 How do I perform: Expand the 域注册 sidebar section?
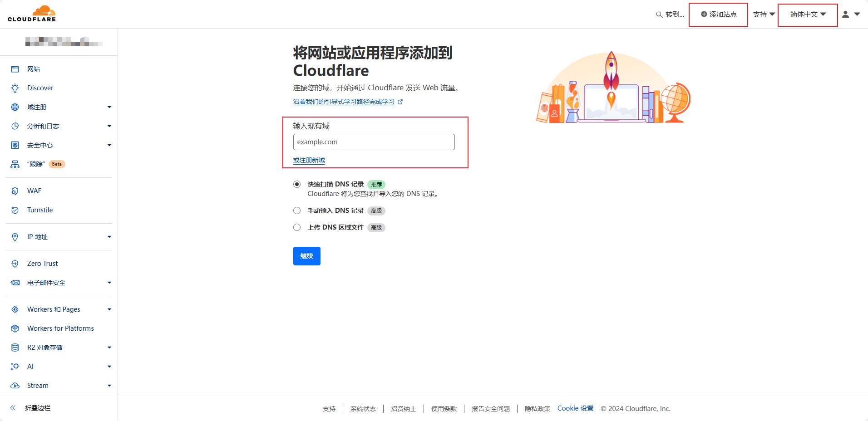109,107
